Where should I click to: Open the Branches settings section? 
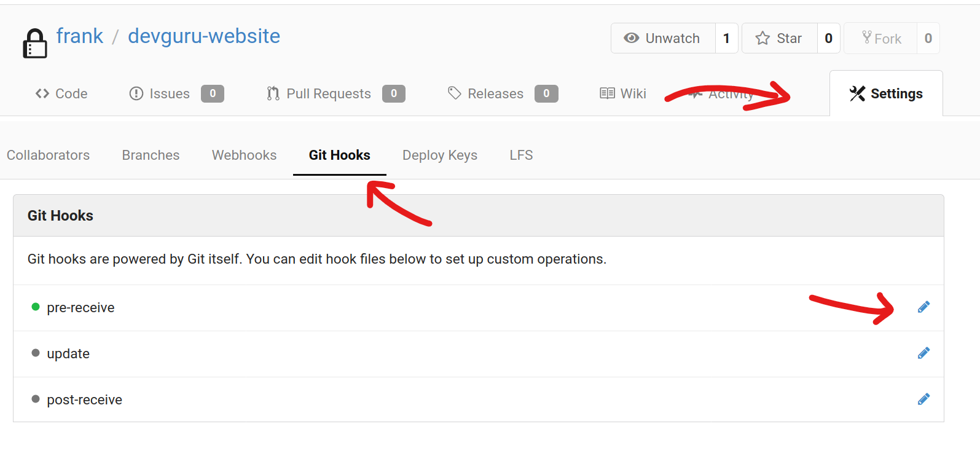pyautogui.click(x=151, y=155)
